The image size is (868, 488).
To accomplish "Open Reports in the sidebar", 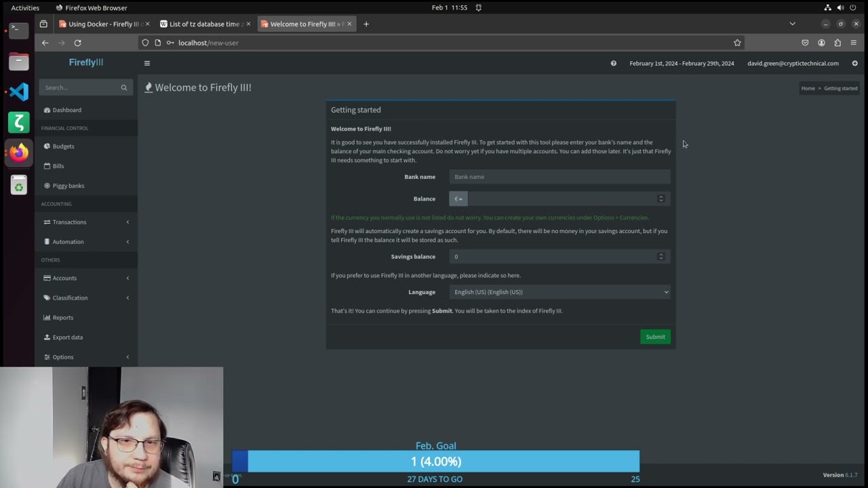I will click(86, 317).
